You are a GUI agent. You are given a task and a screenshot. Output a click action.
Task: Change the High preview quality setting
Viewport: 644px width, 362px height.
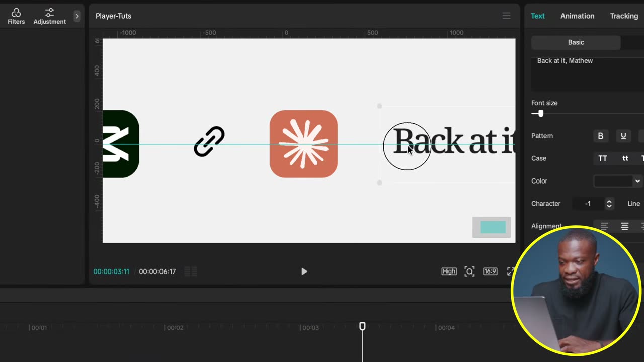click(449, 271)
